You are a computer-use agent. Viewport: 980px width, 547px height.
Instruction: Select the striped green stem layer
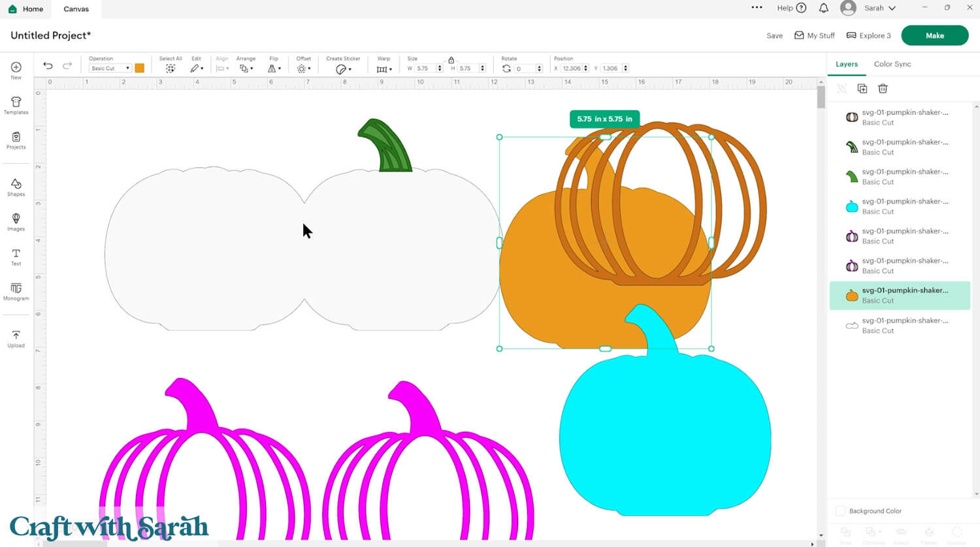coord(900,147)
